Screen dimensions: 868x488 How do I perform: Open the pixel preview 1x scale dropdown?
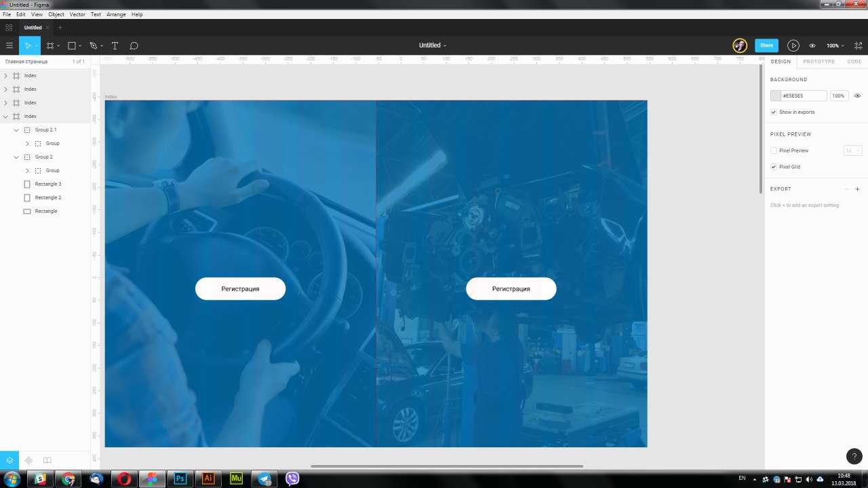[853, 150]
